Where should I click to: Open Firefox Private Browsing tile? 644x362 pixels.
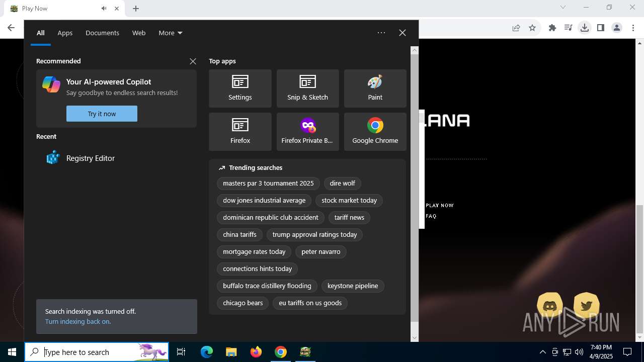coord(307,132)
